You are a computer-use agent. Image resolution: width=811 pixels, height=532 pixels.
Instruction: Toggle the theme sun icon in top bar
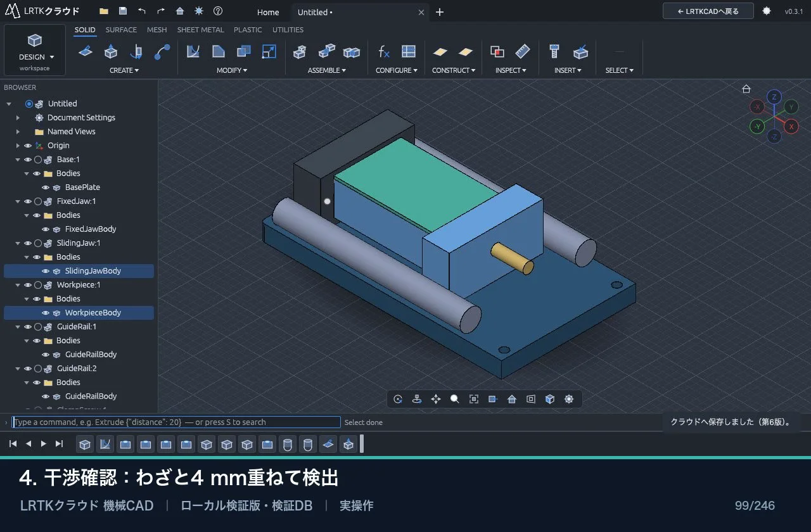(199, 11)
